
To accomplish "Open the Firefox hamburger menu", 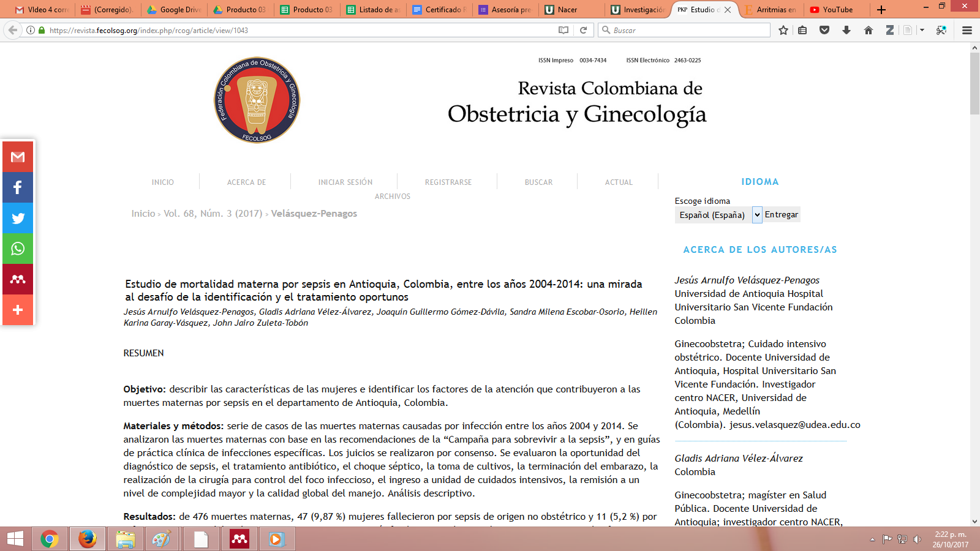I will pos(967,30).
